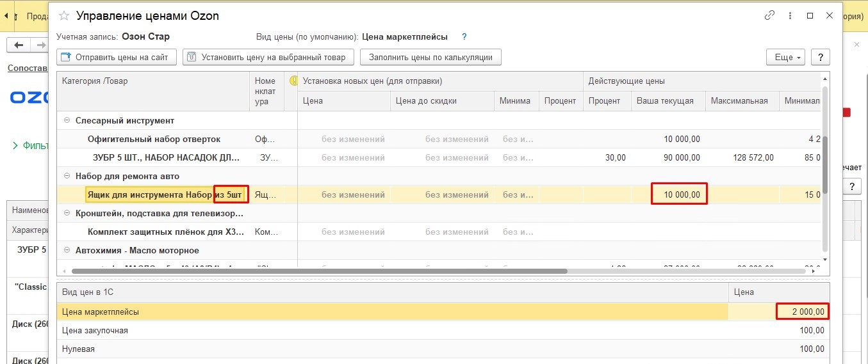Copy link to this form icon
This screenshot has width=868, height=364.
coord(769,15)
